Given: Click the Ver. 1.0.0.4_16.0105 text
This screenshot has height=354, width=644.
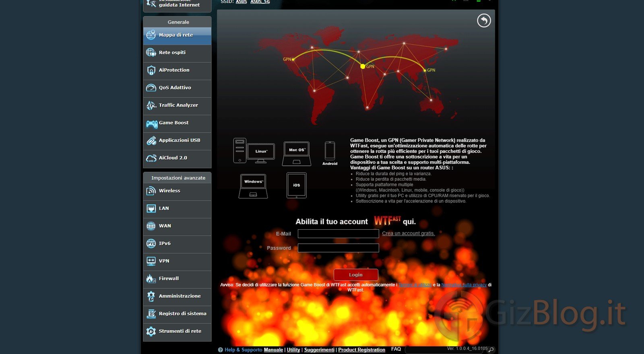Looking at the screenshot, I should click(x=467, y=349).
